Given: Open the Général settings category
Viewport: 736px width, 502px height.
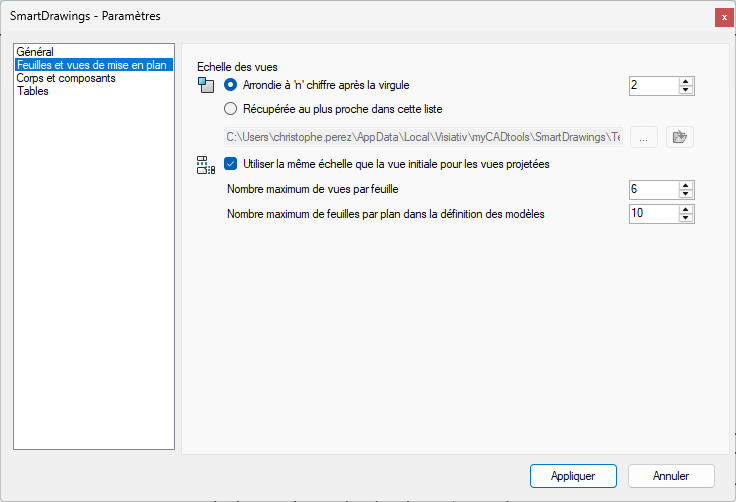Looking at the screenshot, I should point(35,51).
